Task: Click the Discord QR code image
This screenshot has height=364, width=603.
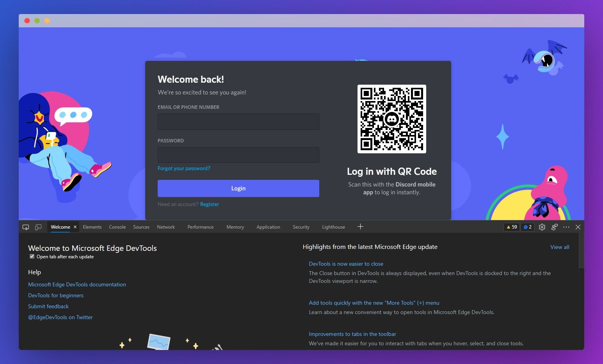Action: pos(392,119)
